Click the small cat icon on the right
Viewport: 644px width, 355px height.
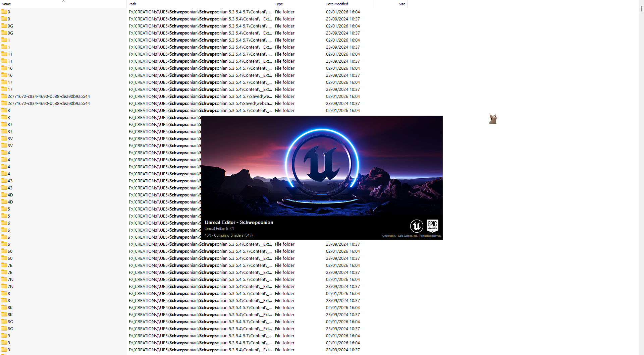[x=493, y=119]
